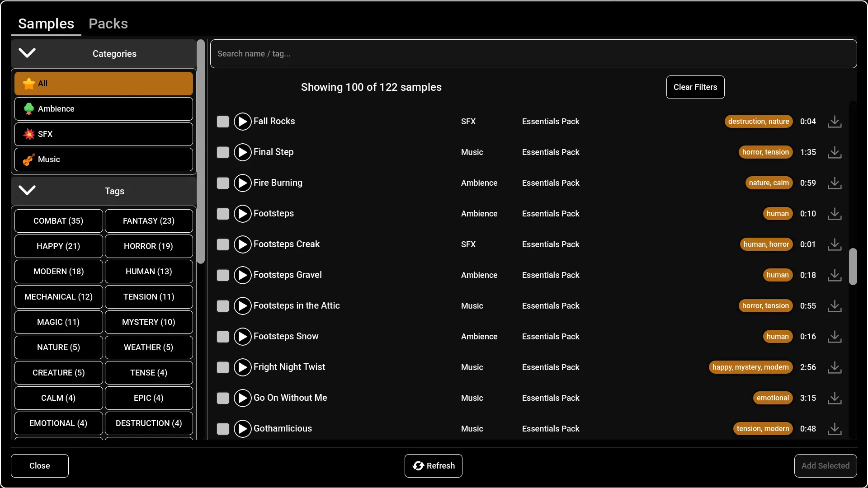
Task: Focus the search name or tag field
Action: tap(533, 54)
